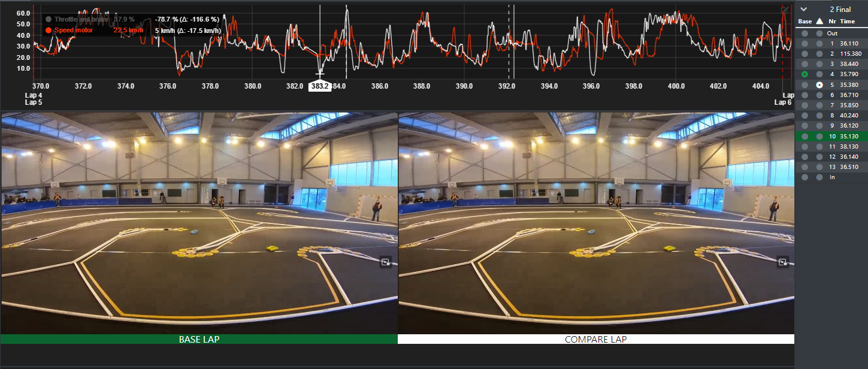The image size is (868, 369).
Task: Expand the base lap video fullscreen
Action: tap(386, 262)
